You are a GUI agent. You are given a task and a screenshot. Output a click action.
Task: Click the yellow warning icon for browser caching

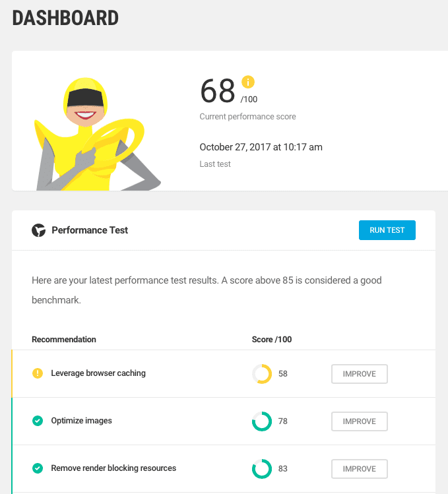tap(38, 373)
